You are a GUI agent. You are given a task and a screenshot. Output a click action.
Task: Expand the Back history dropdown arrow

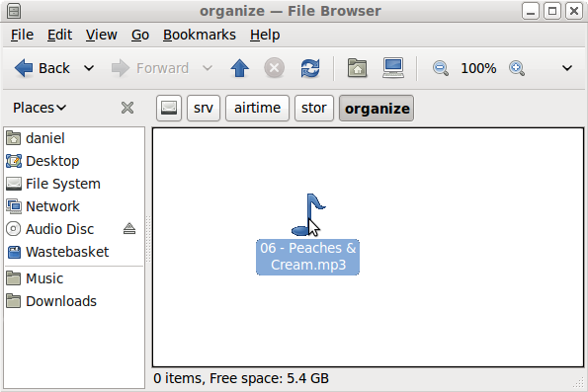pyautogui.click(x=89, y=68)
